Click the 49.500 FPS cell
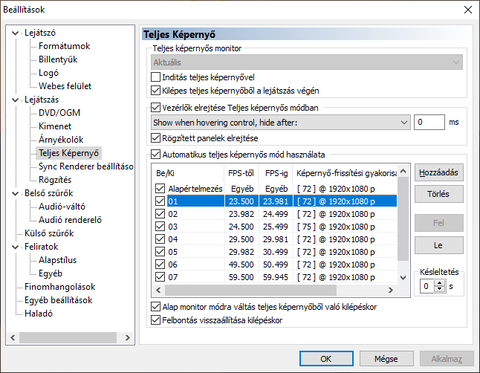This screenshot has height=373, width=480. pyautogui.click(x=241, y=265)
